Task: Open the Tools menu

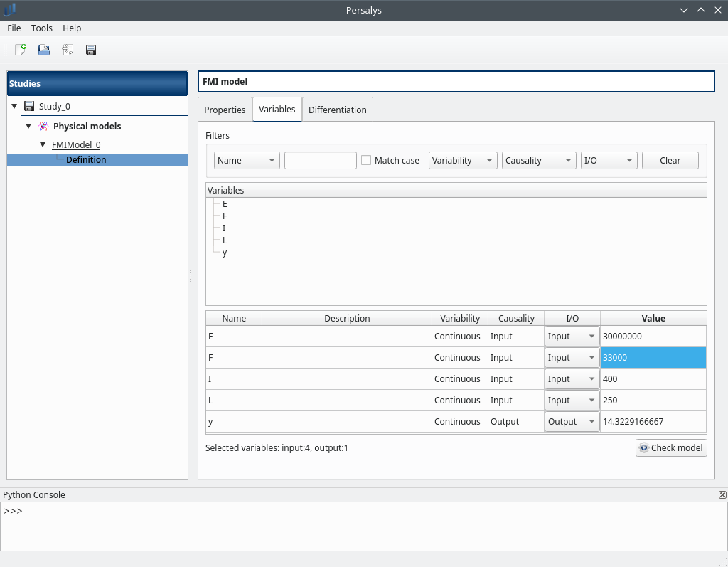Action: pos(42,28)
